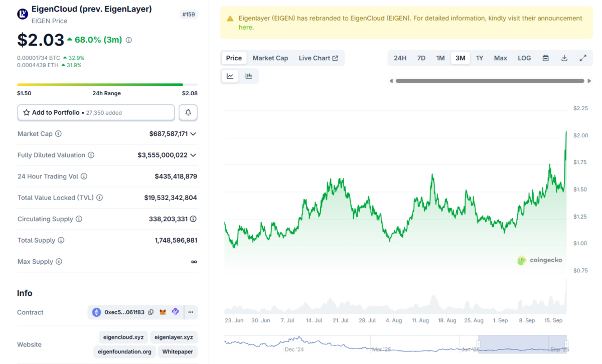Enable LOG scale on the chart

[524, 58]
